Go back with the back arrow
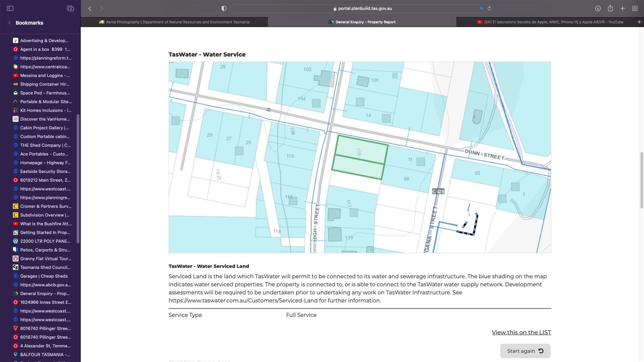 click(x=90, y=8)
